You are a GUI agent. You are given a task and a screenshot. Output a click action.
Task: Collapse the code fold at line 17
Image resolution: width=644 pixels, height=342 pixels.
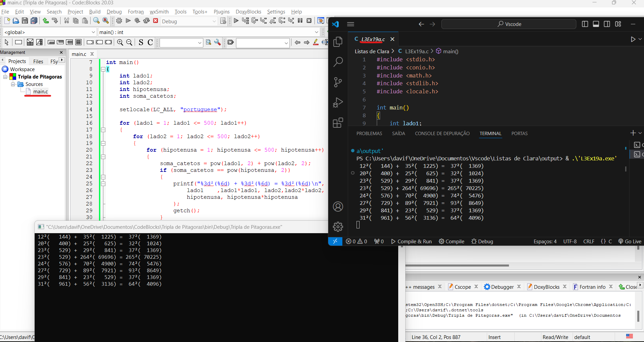pos(103,130)
